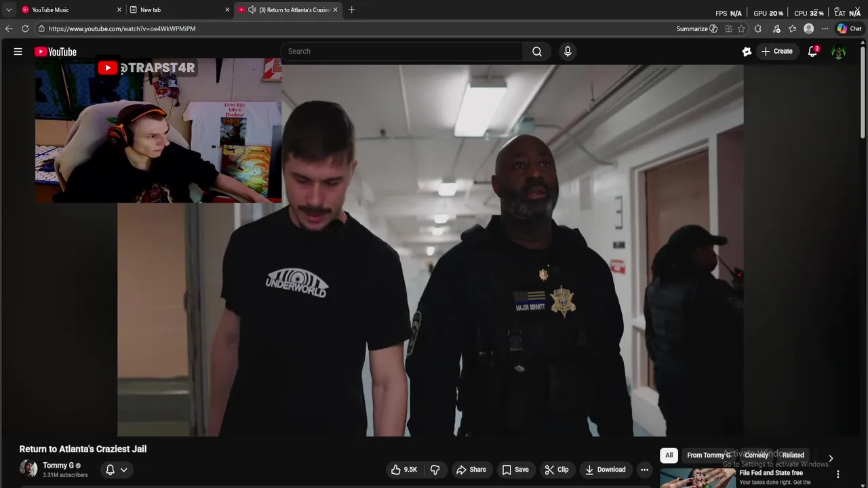Open browser profile avatar
The width and height of the screenshot is (868, 488).
click(808, 28)
